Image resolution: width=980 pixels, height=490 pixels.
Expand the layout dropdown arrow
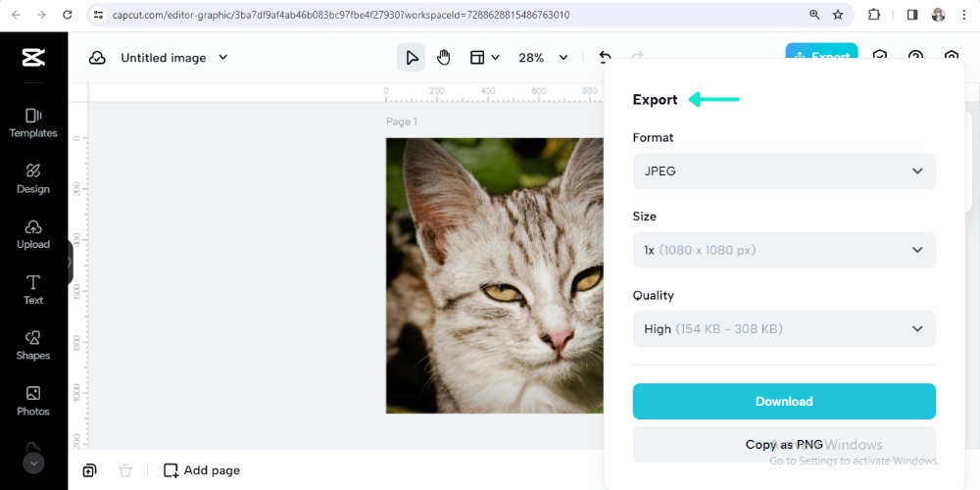pyautogui.click(x=496, y=58)
